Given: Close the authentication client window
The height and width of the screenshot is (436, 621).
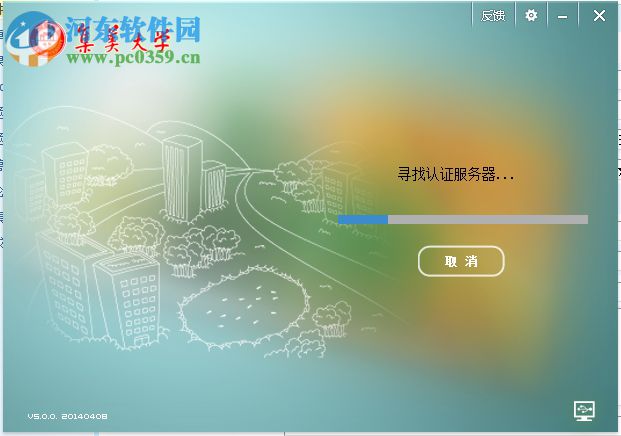Looking at the screenshot, I should 599,16.
